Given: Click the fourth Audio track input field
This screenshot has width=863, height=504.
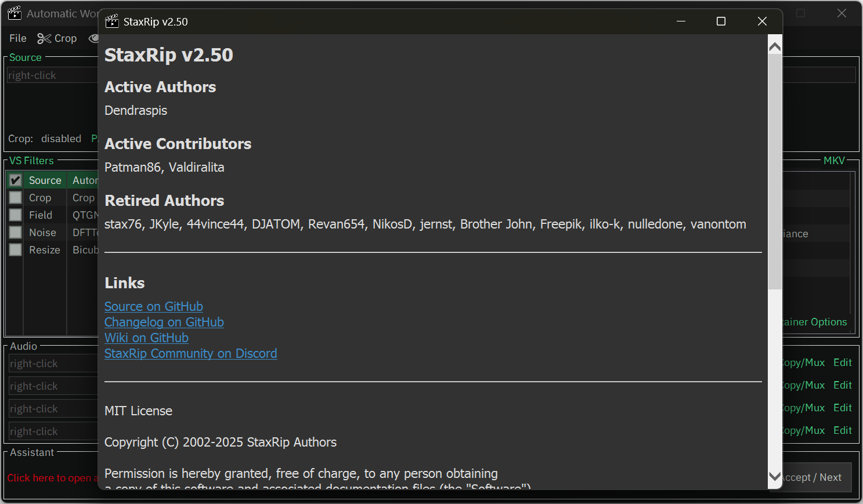Looking at the screenshot, I should (53, 432).
